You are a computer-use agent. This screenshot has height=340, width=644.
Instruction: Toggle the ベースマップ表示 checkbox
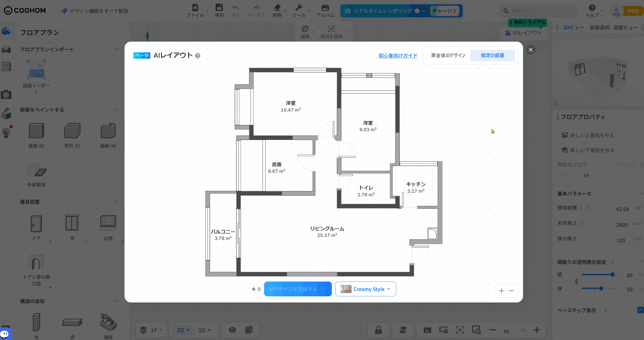point(640,310)
